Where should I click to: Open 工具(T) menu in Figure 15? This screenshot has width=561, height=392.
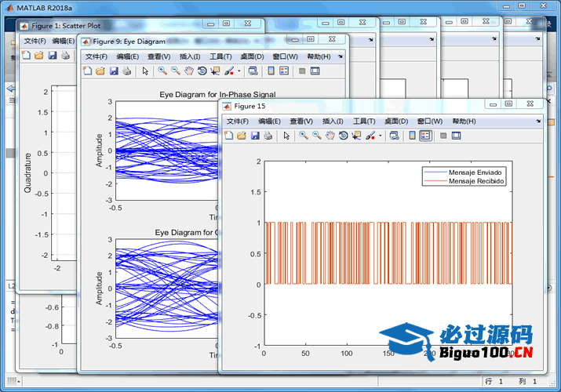pos(364,122)
